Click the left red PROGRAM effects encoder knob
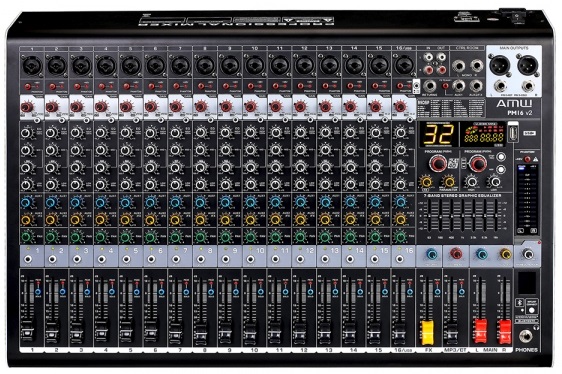 tap(438, 164)
